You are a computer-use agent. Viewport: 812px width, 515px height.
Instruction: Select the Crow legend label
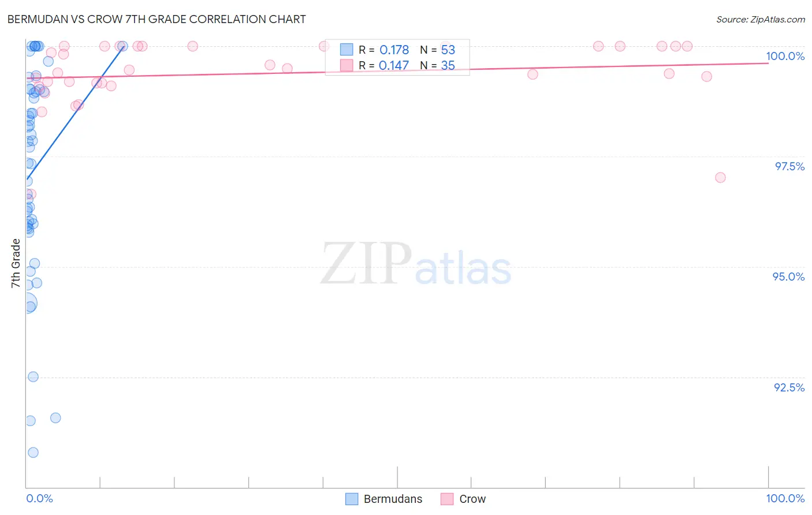(x=472, y=499)
